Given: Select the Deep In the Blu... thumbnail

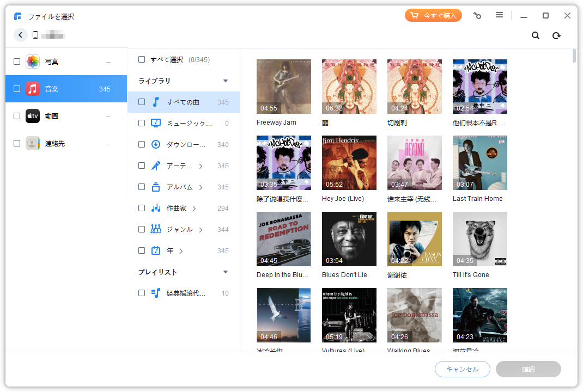Looking at the screenshot, I should pos(284,239).
